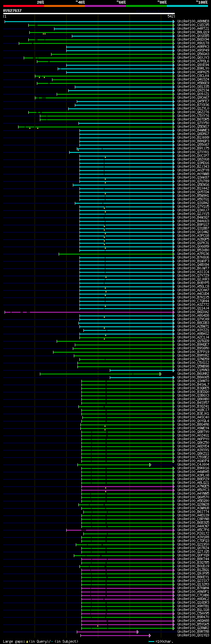Select the UniRef100_Q3ANT0 label
Screen dimensions: 211x644
point(193,381)
